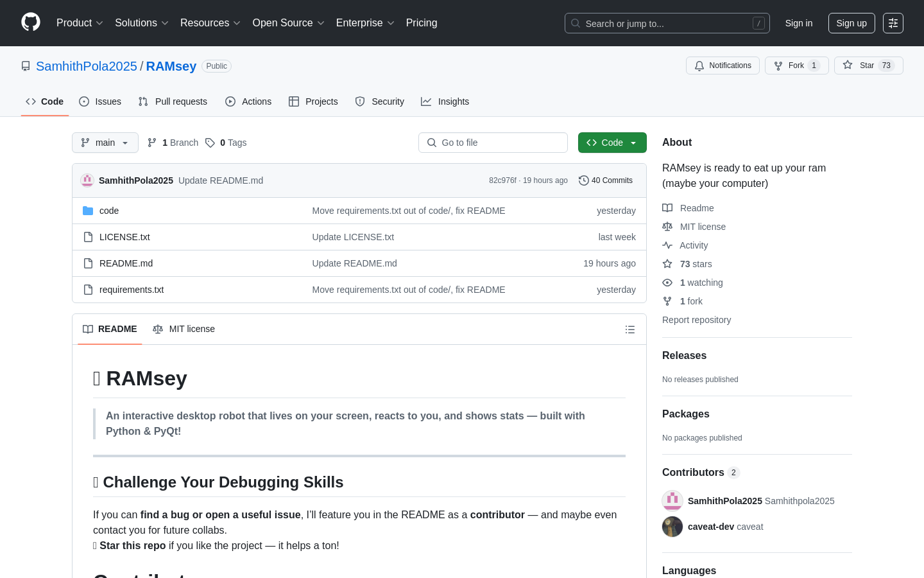Switch to the Projects tab
The width and height of the screenshot is (924, 578).
click(313, 101)
